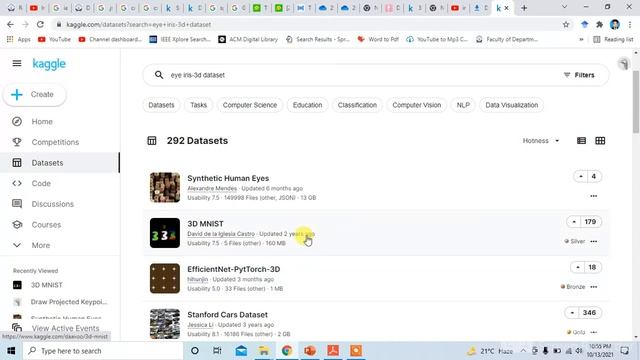The width and height of the screenshot is (640, 360).
Task: Click Synthetic Human Eyes thumbnail
Action: click(165, 188)
